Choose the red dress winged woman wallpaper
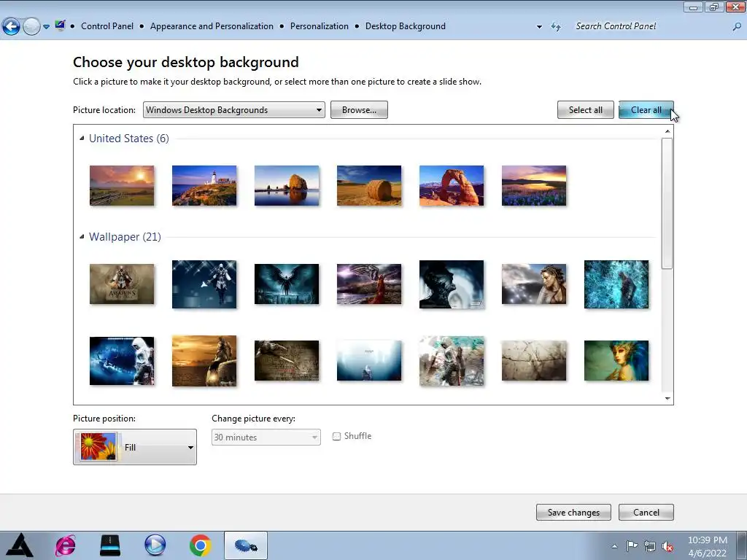Screen dimensions: 747x560 [369, 284]
